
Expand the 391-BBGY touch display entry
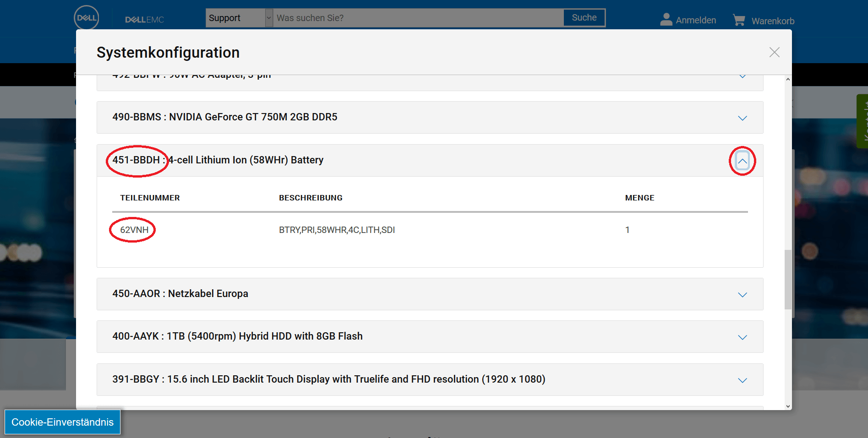click(742, 379)
